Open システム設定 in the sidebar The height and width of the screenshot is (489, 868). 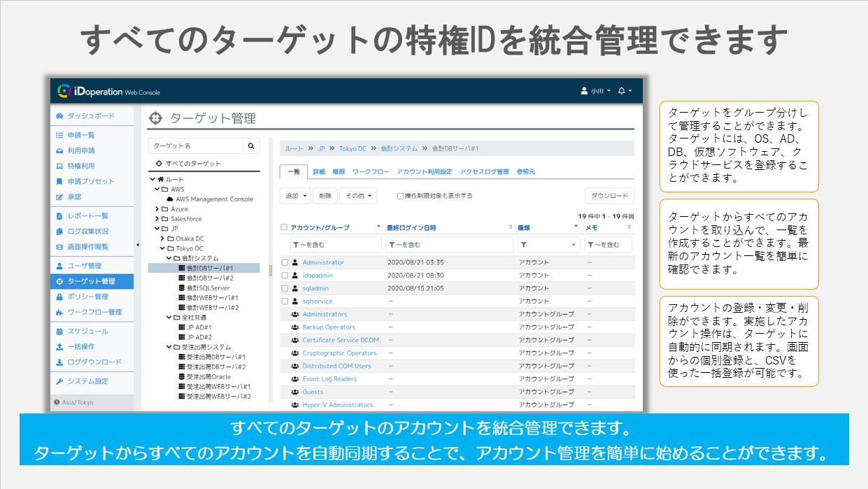87,381
